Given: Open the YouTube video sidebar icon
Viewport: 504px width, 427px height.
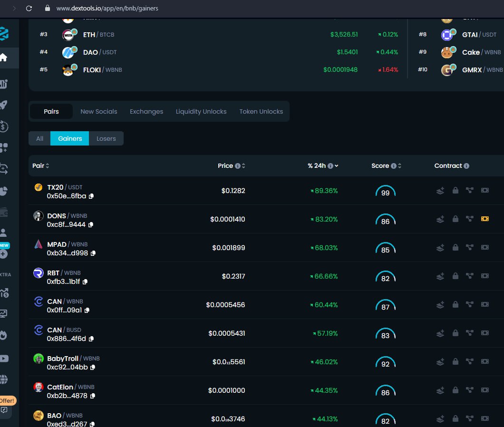Looking at the screenshot, I should [x=4, y=359].
